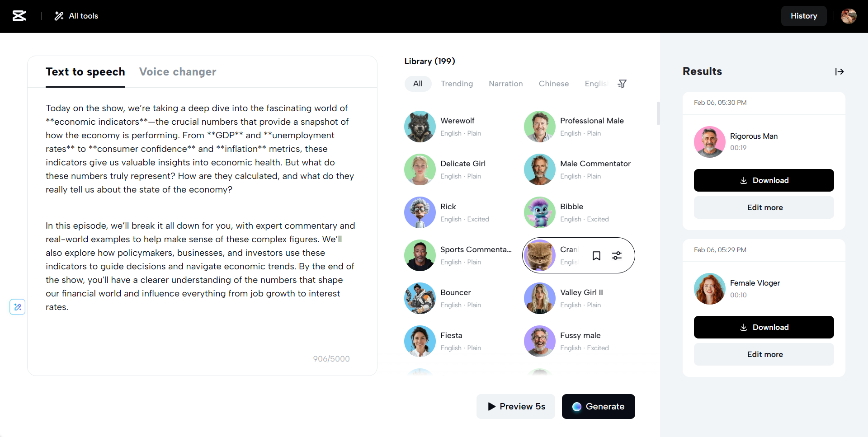Click Edit more under Female Vloger

click(x=764, y=354)
